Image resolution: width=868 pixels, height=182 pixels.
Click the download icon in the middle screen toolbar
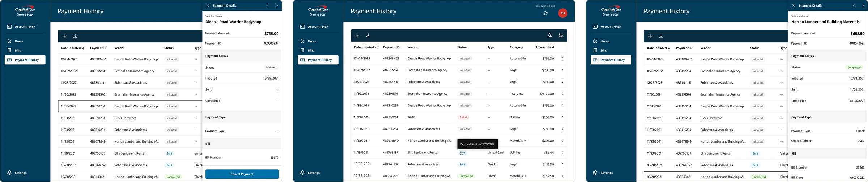368,35
